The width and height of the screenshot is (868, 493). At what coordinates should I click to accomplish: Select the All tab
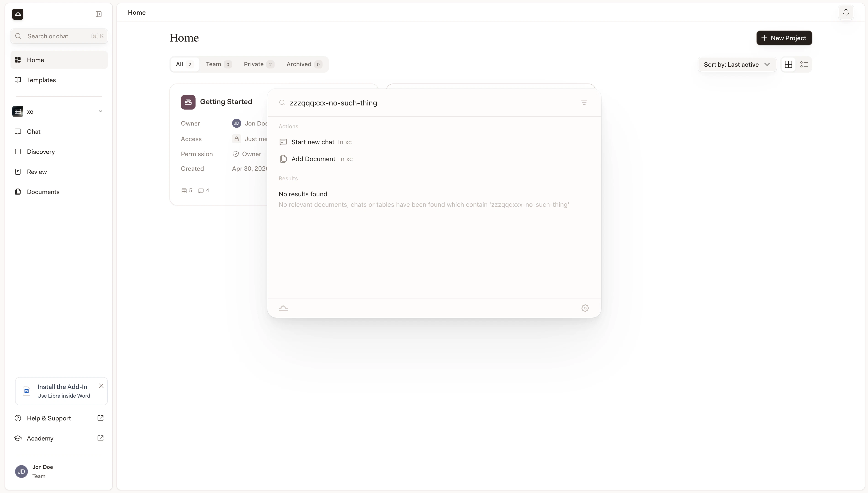(185, 64)
